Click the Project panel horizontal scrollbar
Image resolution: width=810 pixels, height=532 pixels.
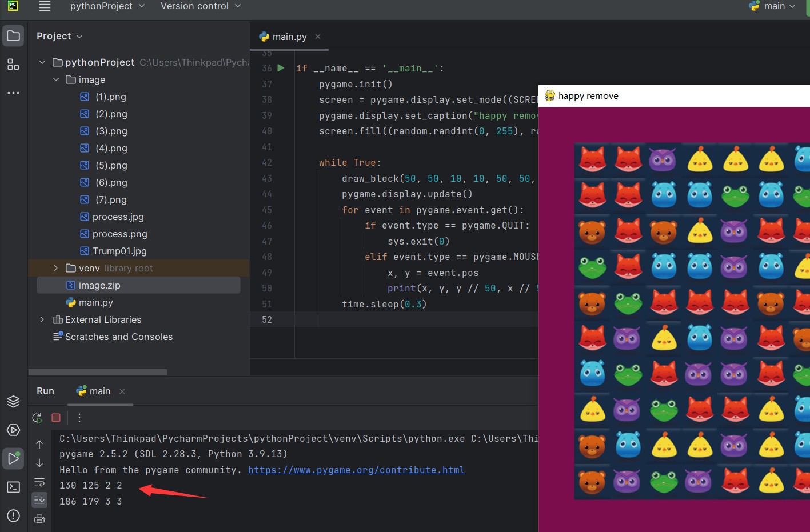[98, 372]
